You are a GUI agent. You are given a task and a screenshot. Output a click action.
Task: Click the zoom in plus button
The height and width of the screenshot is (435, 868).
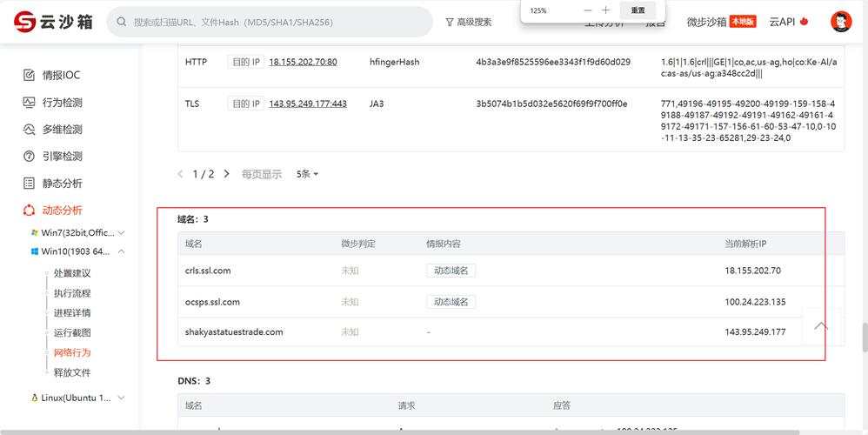605,10
